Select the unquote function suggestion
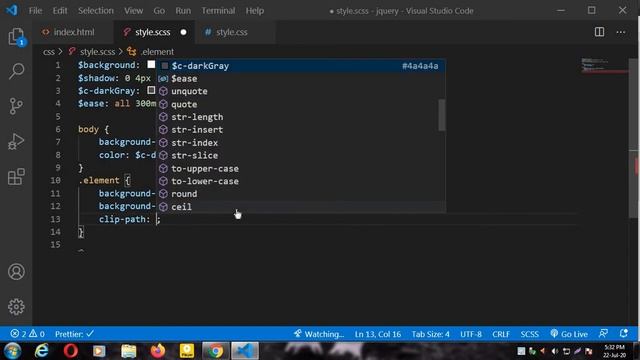Image resolution: width=640 pixels, height=360 pixels. (x=301, y=91)
